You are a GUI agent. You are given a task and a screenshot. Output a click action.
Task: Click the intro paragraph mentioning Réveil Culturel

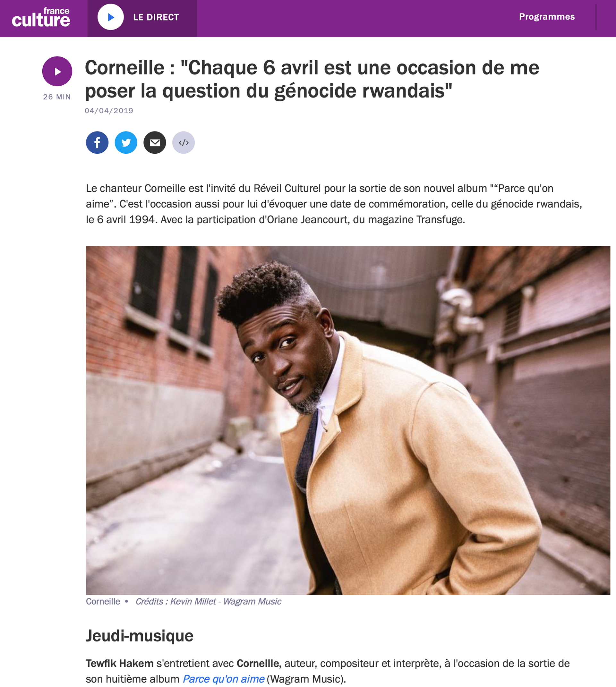click(334, 204)
